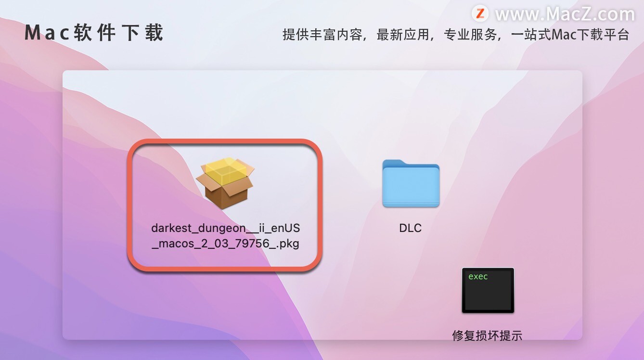Open the www.MacZ.com website link
Viewport: 644px width, 360px height.
[565, 14]
